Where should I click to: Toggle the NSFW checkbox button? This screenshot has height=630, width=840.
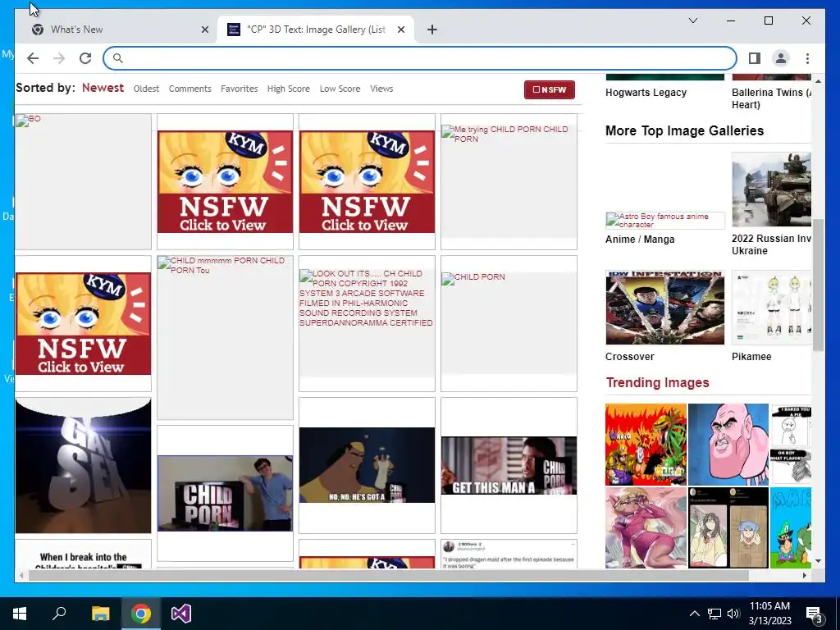(x=549, y=90)
